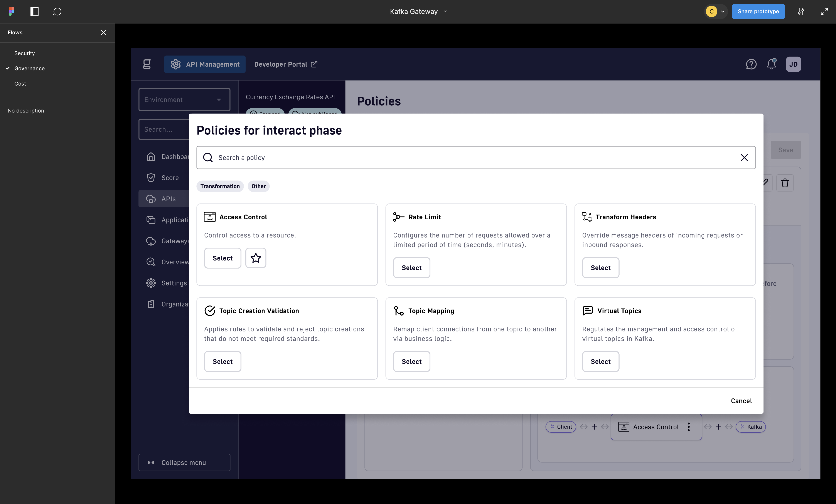The width and height of the screenshot is (836, 504).
Task: Open the notifications bell icon
Action: 772,64
